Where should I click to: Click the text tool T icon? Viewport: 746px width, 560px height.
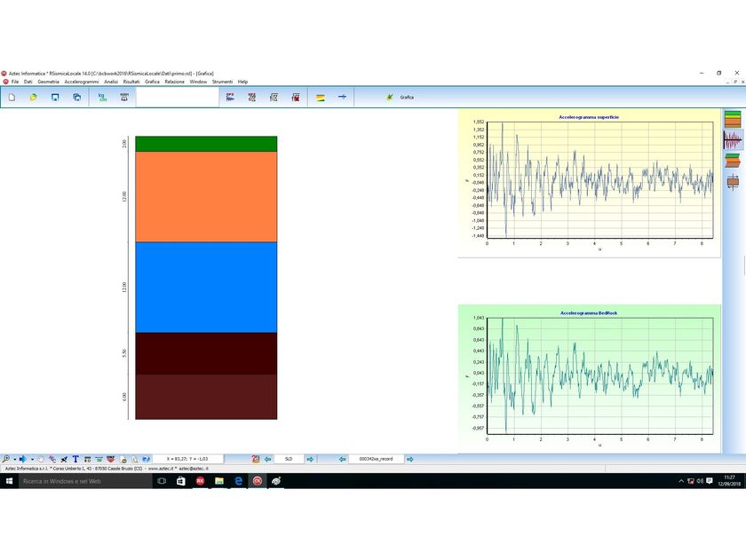tap(75, 459)
